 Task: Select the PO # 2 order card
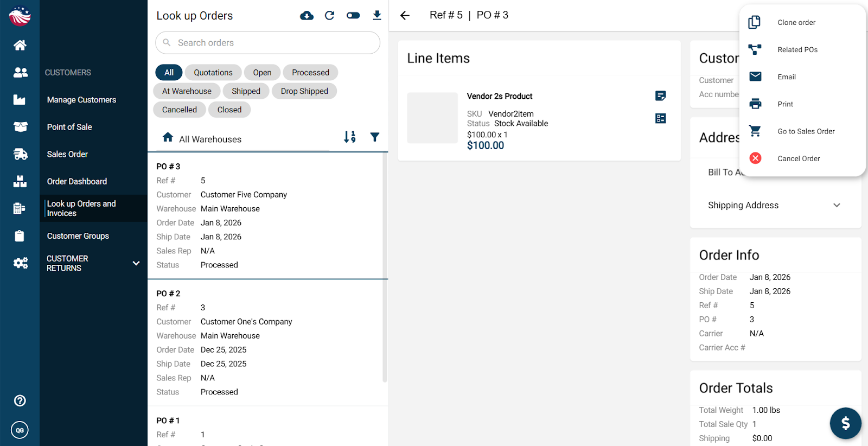pos(267,342)
